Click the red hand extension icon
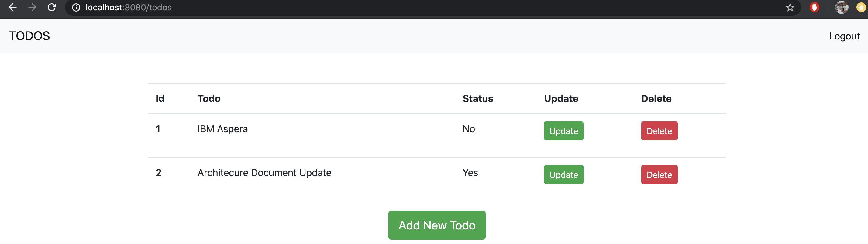The image size is (868, 244). click(815, 7)
